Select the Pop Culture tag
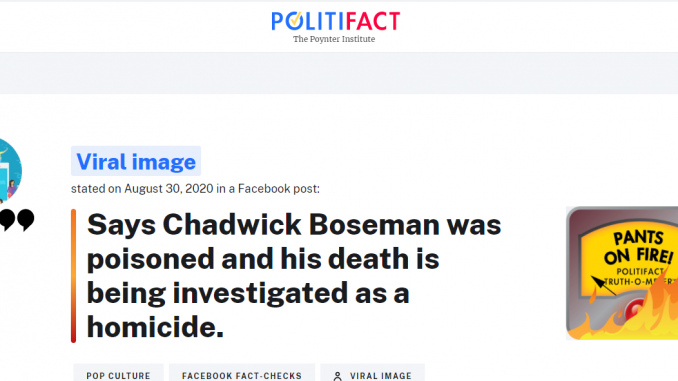 click(x=118, y=373)
